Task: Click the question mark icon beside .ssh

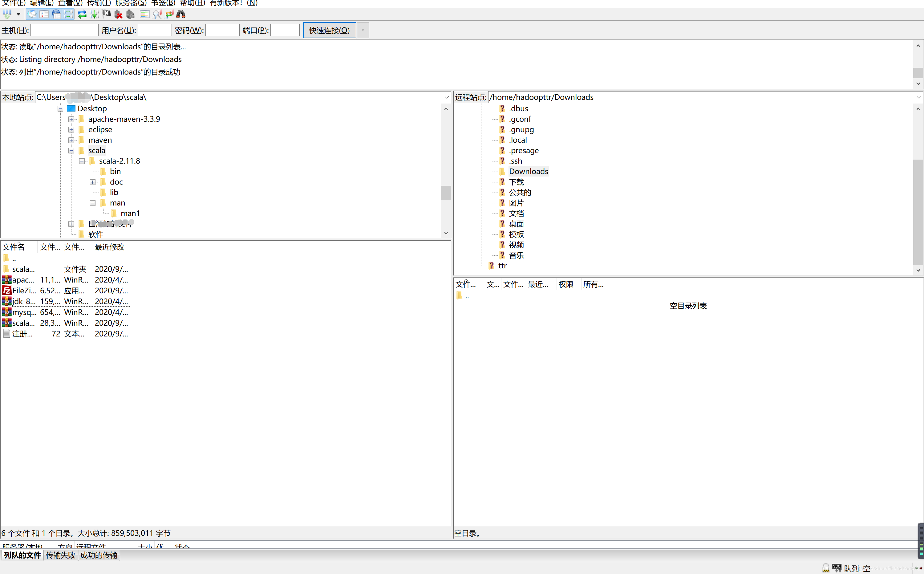Action: [x=502, y=161]
